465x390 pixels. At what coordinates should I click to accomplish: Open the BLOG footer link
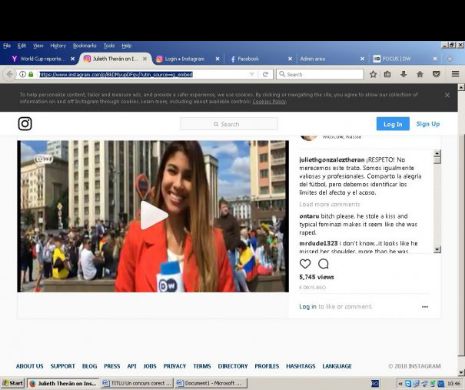click(89, 366)
